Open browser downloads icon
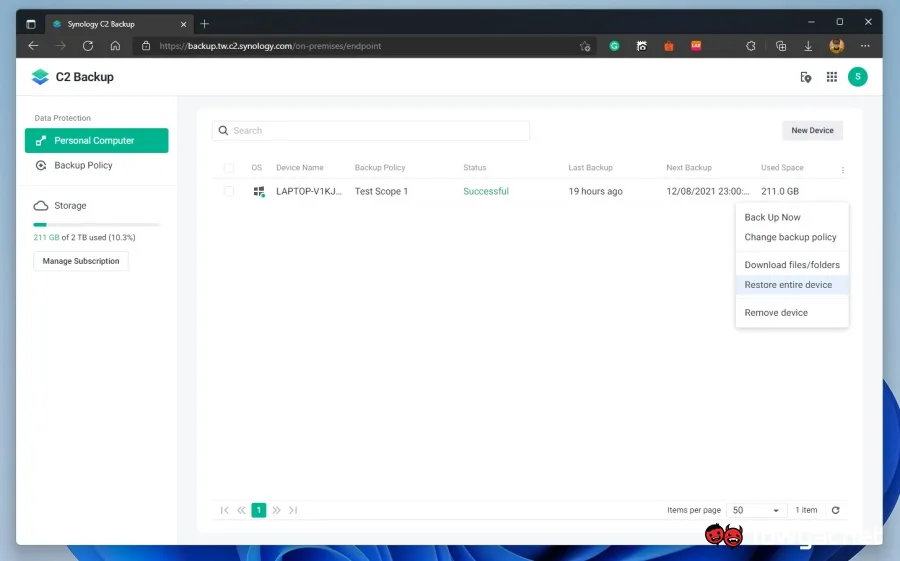The height and width of the screenshot is (561, 900). pos(808,46)
